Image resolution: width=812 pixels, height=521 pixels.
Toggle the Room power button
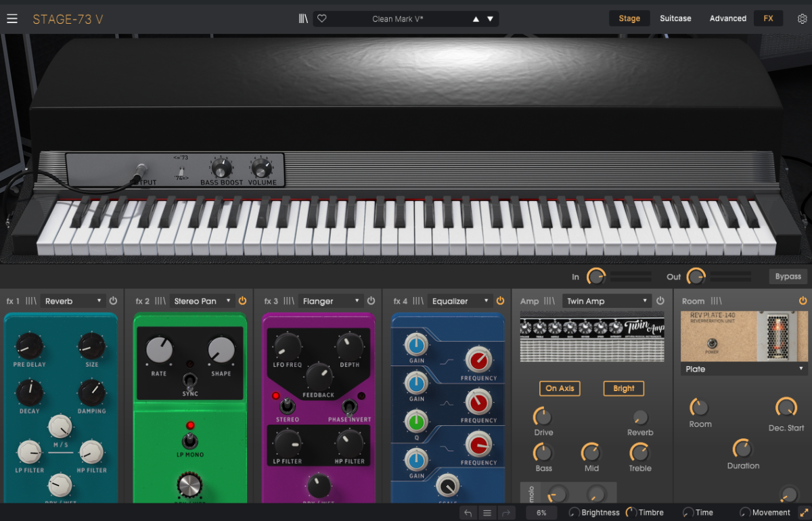click(x=803, y=301)
